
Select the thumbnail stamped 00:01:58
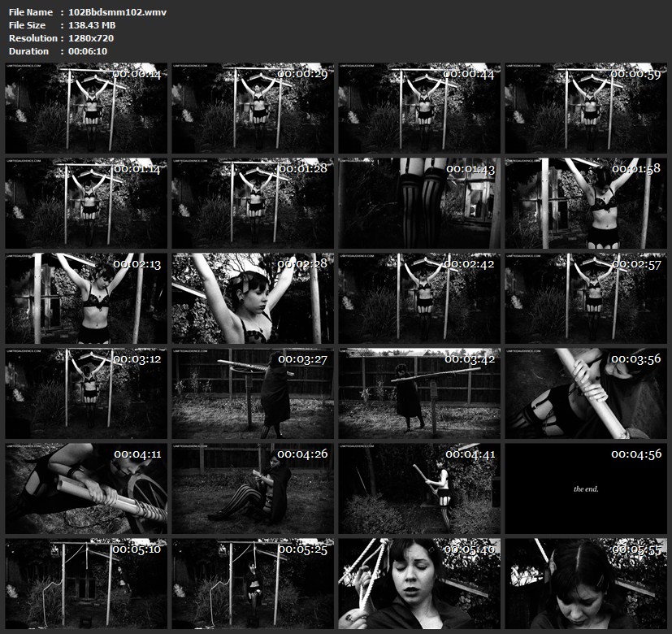tap(586, 203)
